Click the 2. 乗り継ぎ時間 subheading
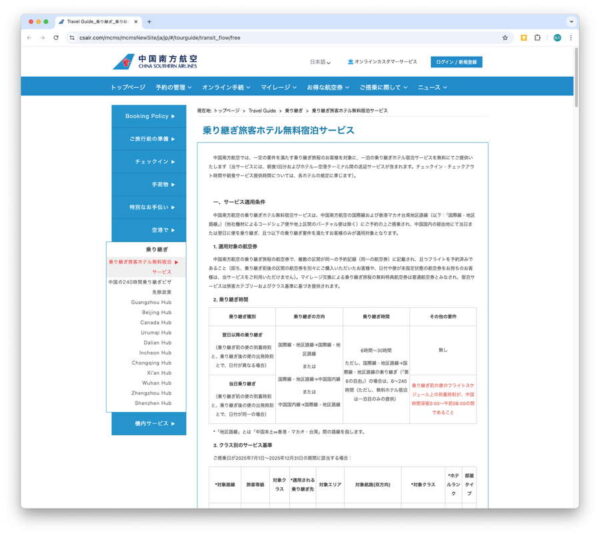 (231, 300)
